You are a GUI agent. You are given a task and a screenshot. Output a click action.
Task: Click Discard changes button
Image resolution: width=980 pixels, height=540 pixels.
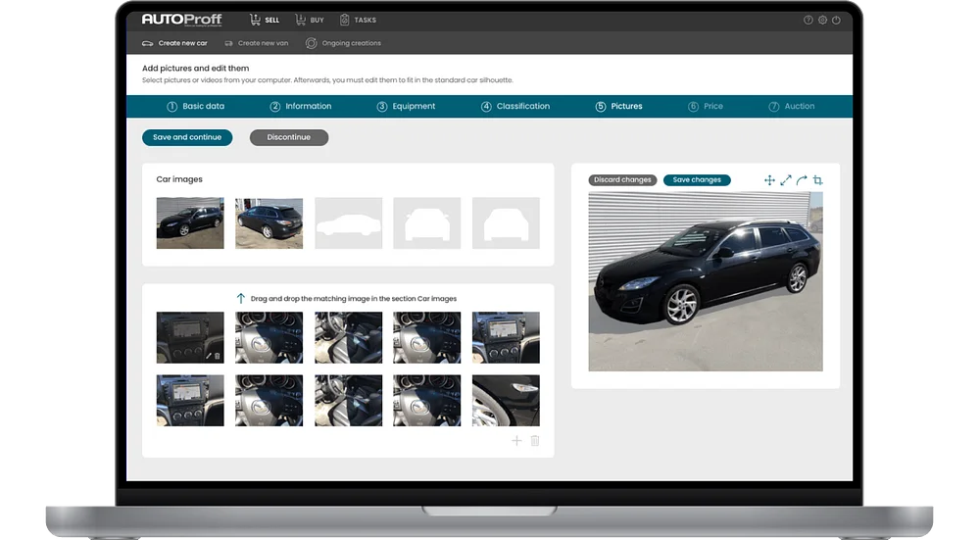click(x=622, y=180)
